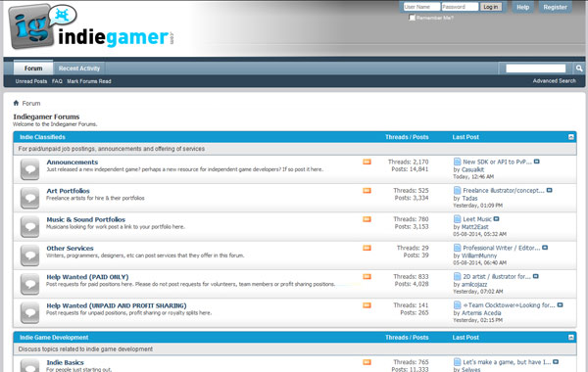Collapse the Indie Game Development category
Image resolution: width=588 pixels, height=372 pixels.
pyautogui.click(x=570, y=338)
